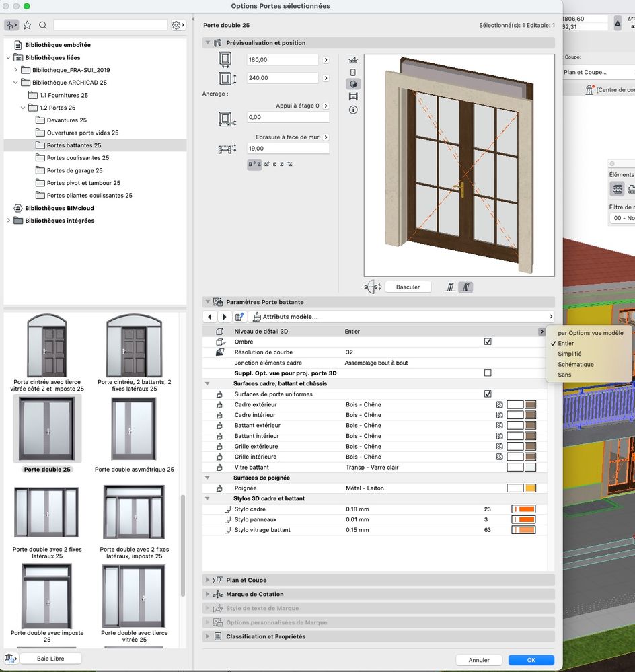The image size is (635, 672).
Task: Click the rotate preview icon left of Basculer
Action: 373,287
